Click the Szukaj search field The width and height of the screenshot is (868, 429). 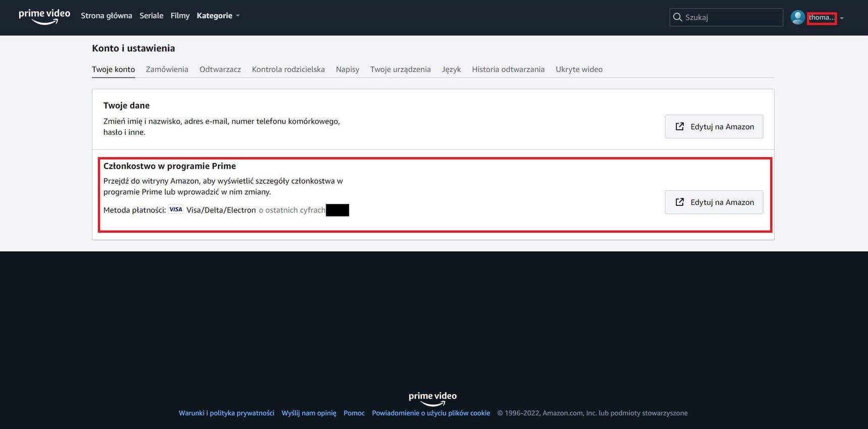coord(726,17)
